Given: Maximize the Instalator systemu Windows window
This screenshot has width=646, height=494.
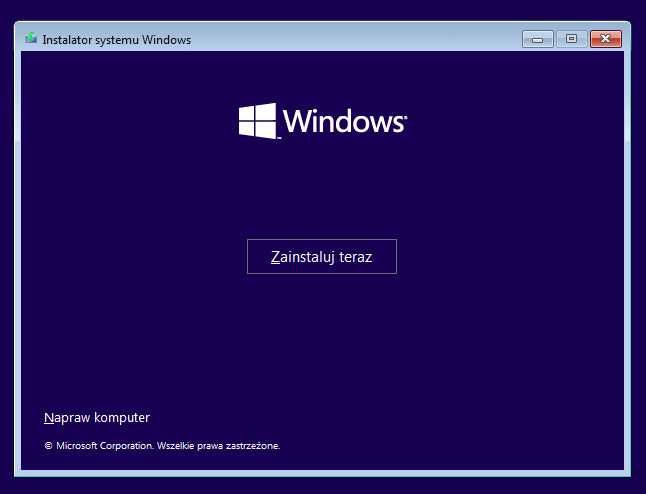Looking at the screenshot, I should [x=571, y=39].
